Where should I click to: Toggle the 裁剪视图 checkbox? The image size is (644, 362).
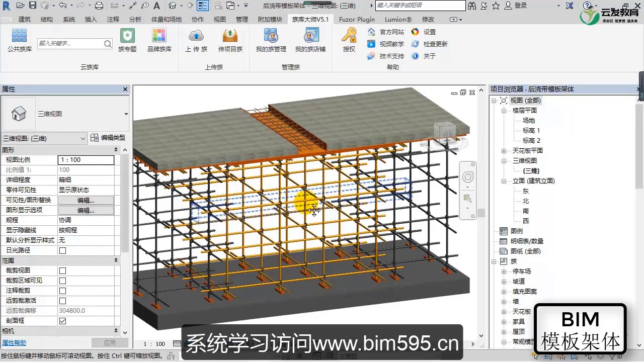pyautogui.click(x=62, y=270)
